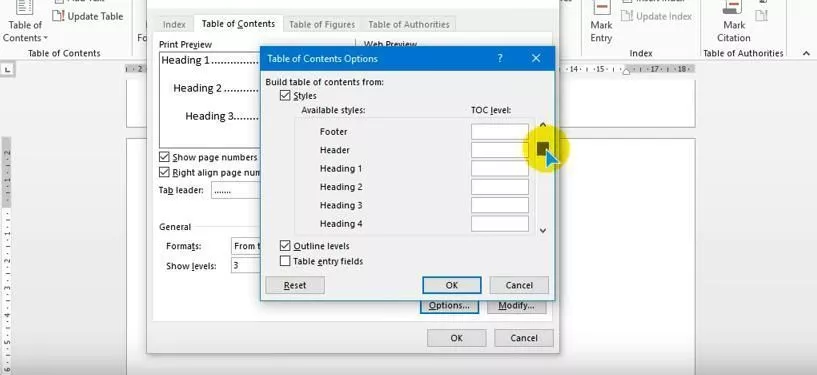The image size is (817, 375).
Task: Switch to the Index tab
Action: point(174,24)
